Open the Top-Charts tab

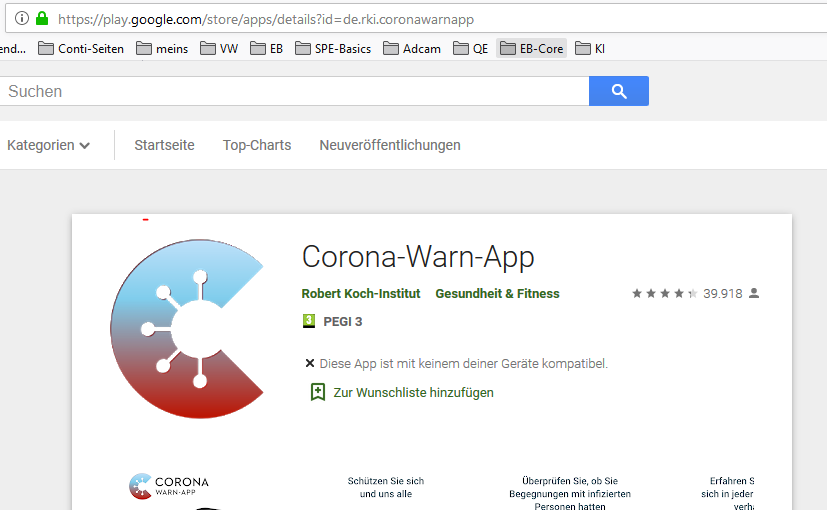[x=257, y=145]
